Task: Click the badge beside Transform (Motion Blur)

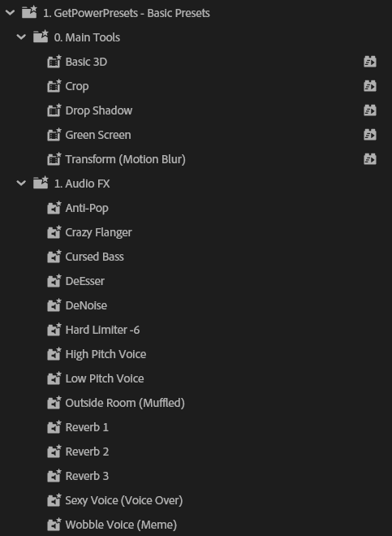Action: 370,159
